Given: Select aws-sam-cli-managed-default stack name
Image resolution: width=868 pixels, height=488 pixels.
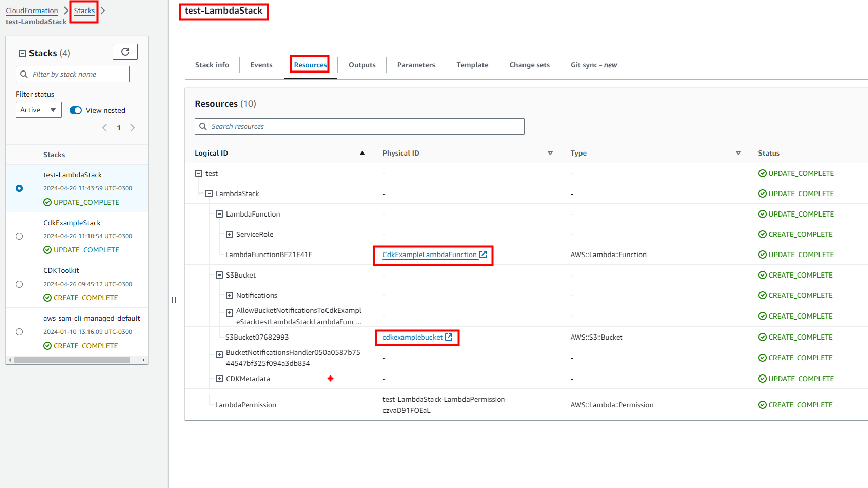Looking at the screenshot, I should coord(92,318).
